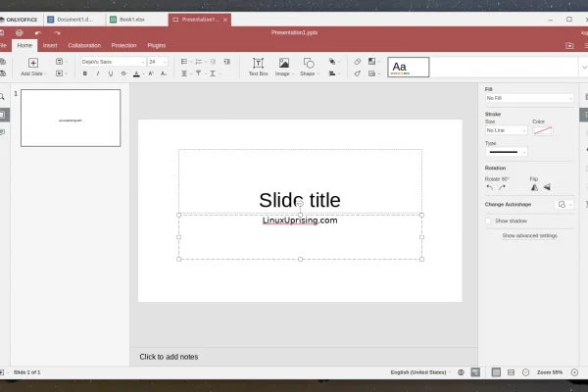Viewport: 588px width, 392px height.
Task: Click the copy style icon
Action: pyautogui.click(x=358, y=73)
